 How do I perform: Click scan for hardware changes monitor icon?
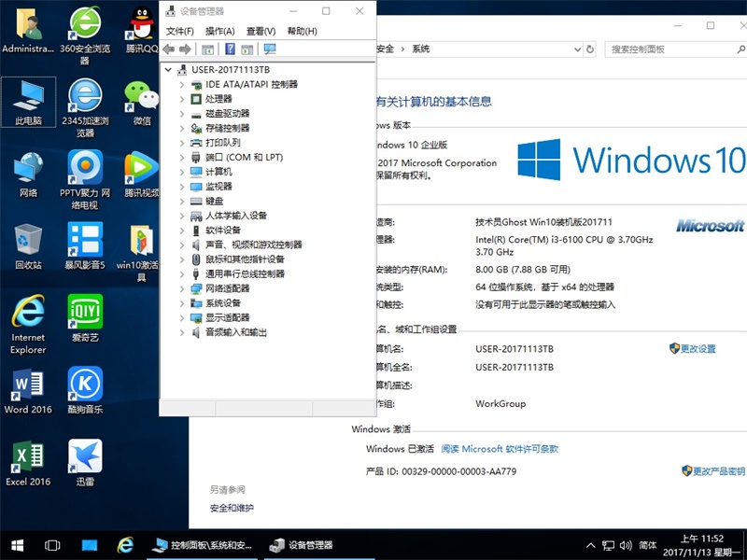(270, 49)
